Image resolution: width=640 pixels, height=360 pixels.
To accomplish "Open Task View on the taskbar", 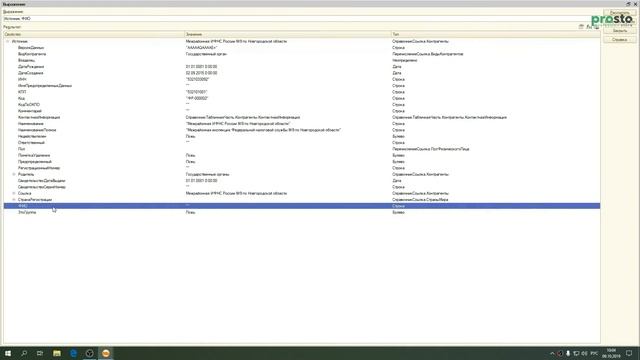I will (x=40, y=353).
